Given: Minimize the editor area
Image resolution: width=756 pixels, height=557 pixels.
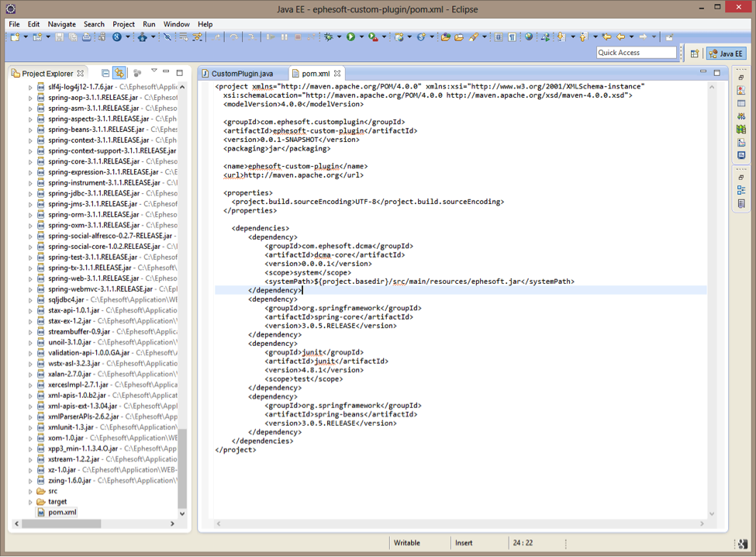Looking at the screenshot, I should [703, 72].
